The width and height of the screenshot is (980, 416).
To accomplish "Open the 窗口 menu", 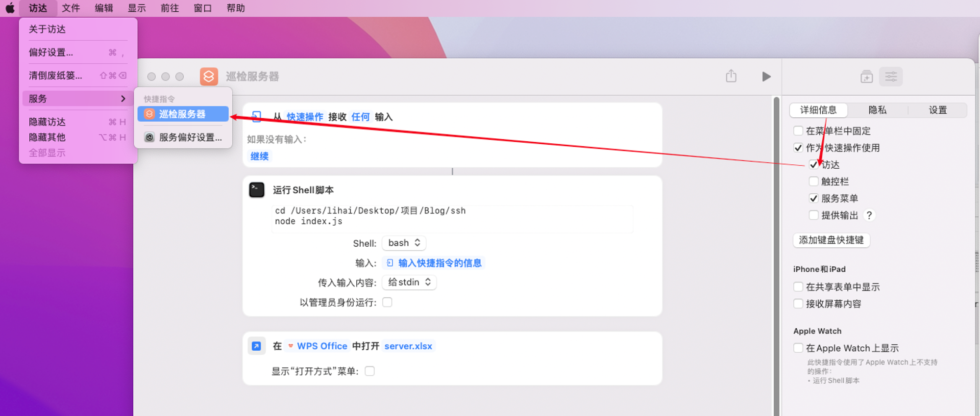I will [x=202, y=8].
